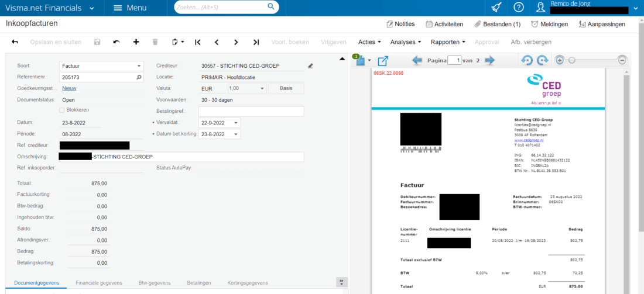This screenshot has width=644, height=294.
Task: Toggle the Blokkeren checkbox
Action: 62,110
